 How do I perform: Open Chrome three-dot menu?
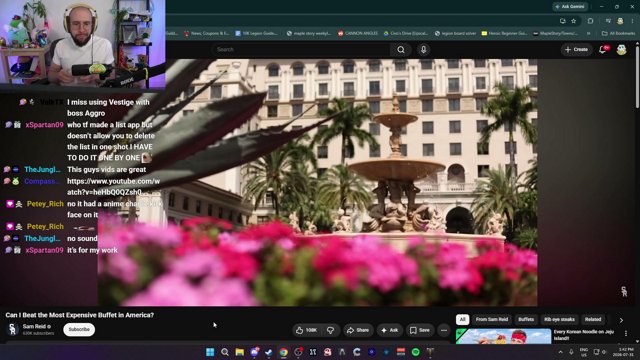click(x=632, y=21)
